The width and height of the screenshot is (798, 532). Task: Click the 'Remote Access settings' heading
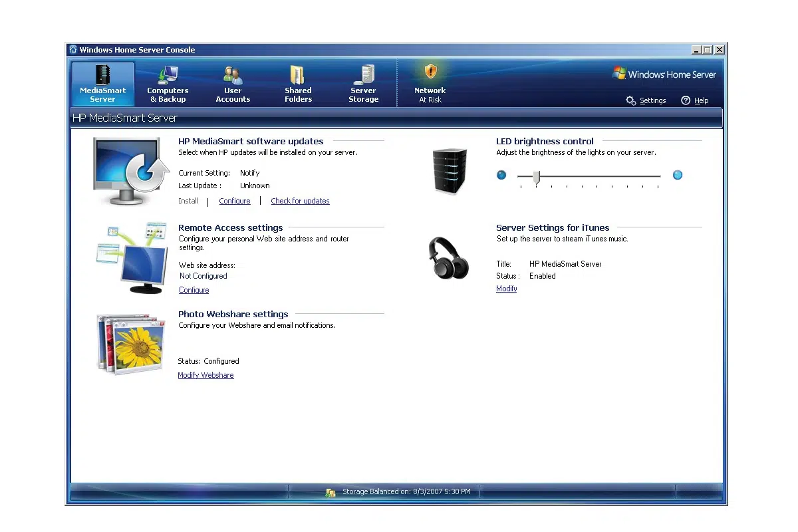[231, 227]
